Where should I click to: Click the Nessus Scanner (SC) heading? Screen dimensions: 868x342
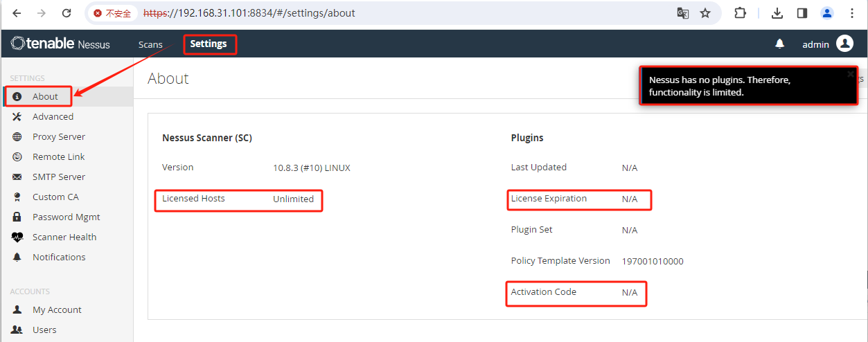(x=207, y=138)
